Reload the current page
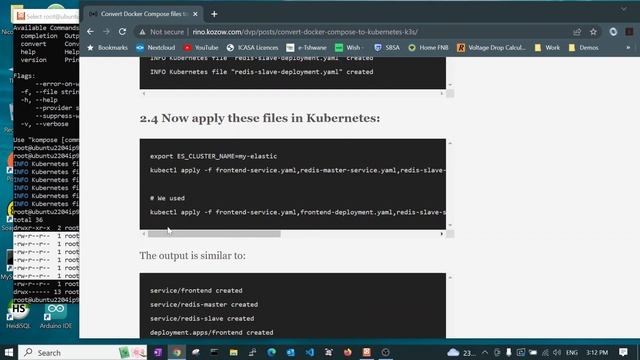 tap(122, 31)
